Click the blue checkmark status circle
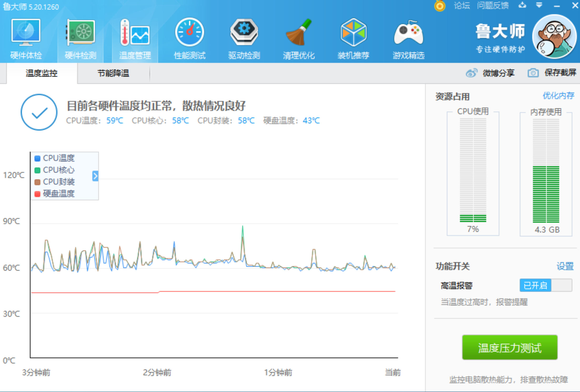The height and width of the screenshot is (392, 580). [39, 112]
